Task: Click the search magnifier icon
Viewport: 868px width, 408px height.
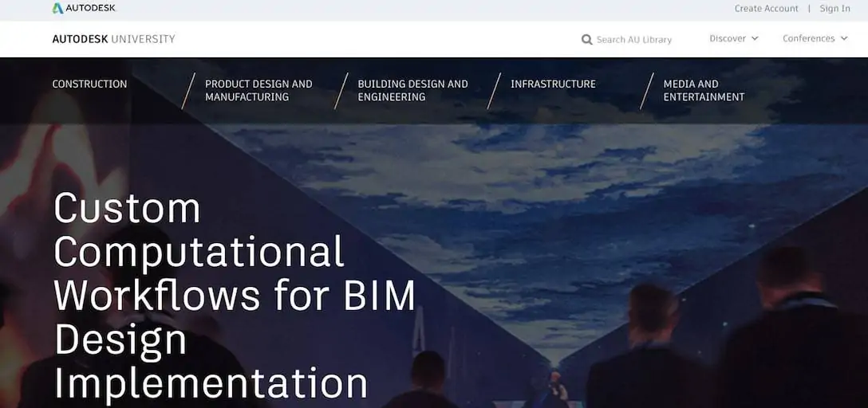Action: 587,39
